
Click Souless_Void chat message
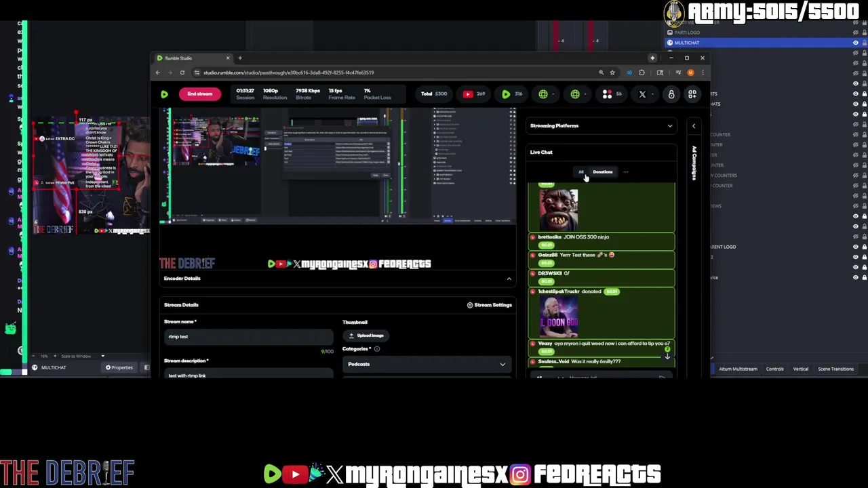601,362
